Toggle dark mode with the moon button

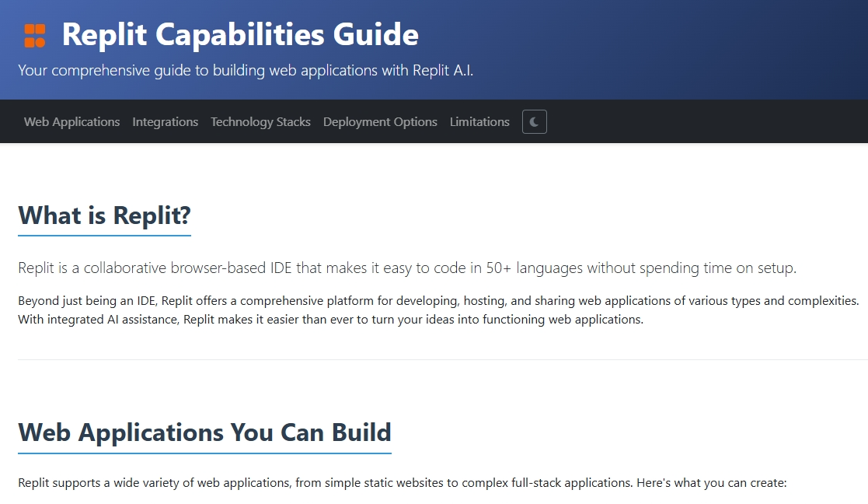534,122
